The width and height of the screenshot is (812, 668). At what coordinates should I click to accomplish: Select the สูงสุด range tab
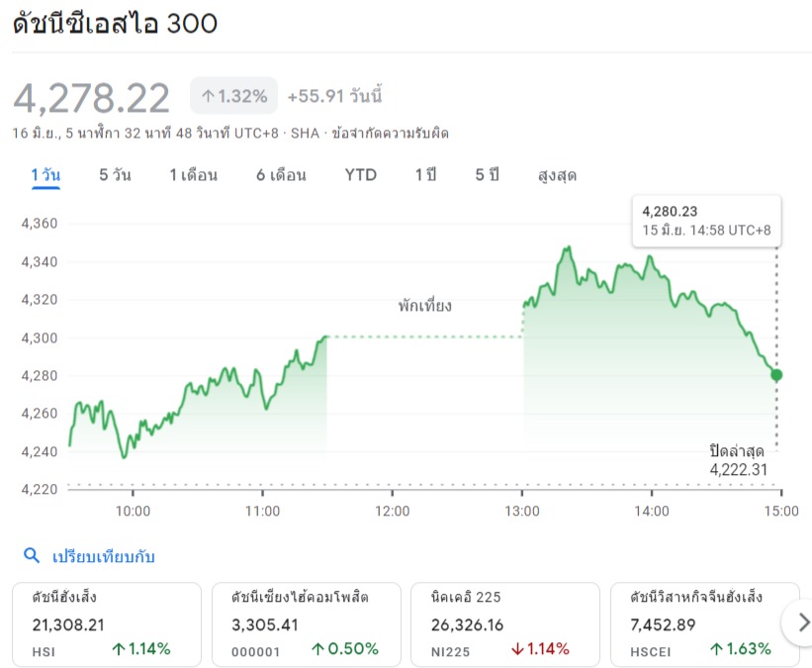coord(557,176)
